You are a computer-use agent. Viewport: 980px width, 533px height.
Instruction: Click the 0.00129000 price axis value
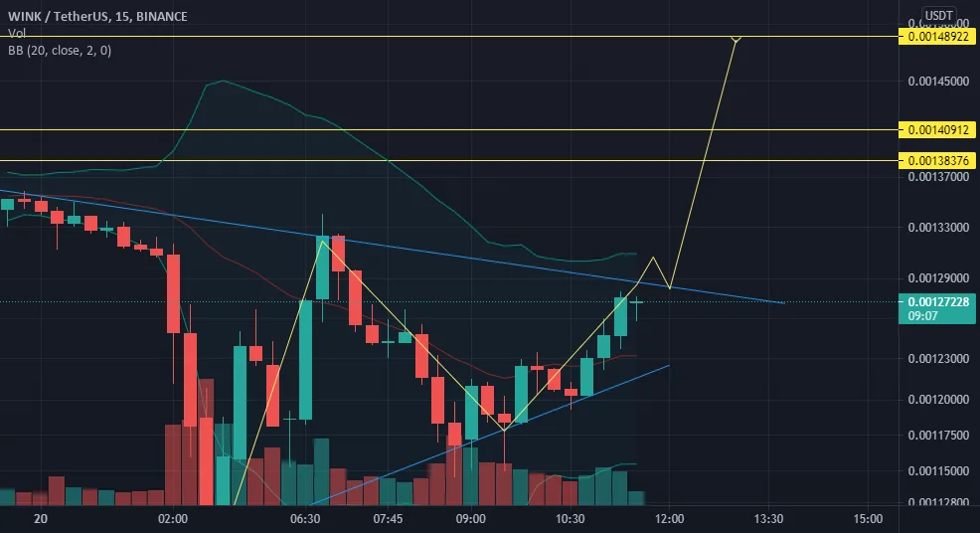938,277
